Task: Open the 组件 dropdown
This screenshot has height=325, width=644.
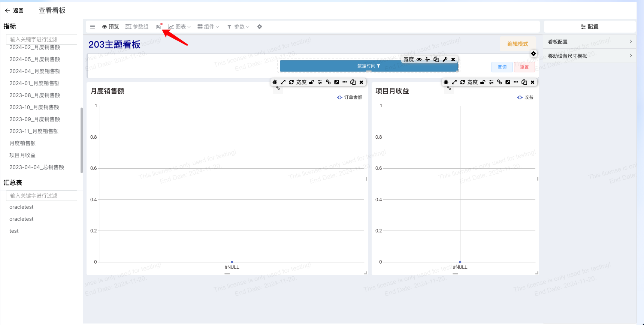Action: [x=208, y=27]
